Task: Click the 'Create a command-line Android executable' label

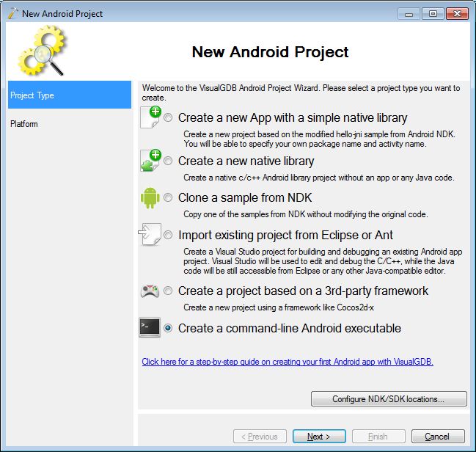Action: click(x=290, y=329)
